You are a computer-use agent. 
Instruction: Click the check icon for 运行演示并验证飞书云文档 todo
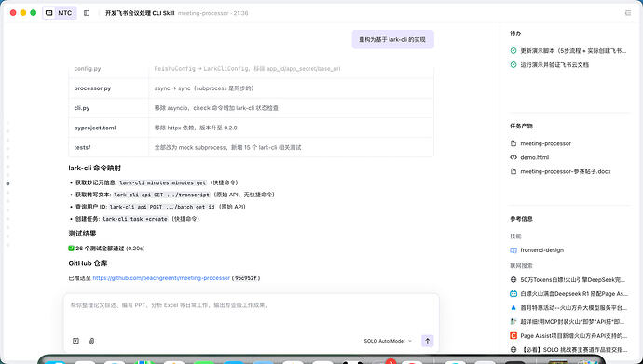tap(513, 64)
